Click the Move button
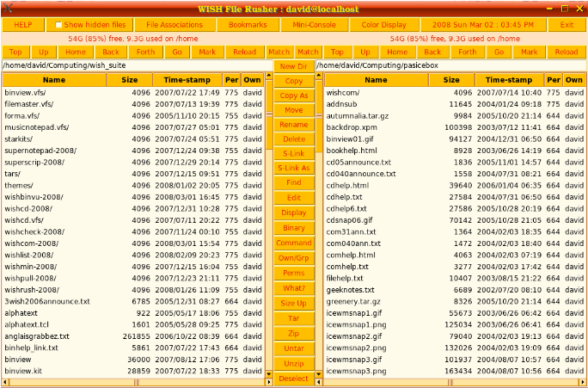 (x=294, y=110)
